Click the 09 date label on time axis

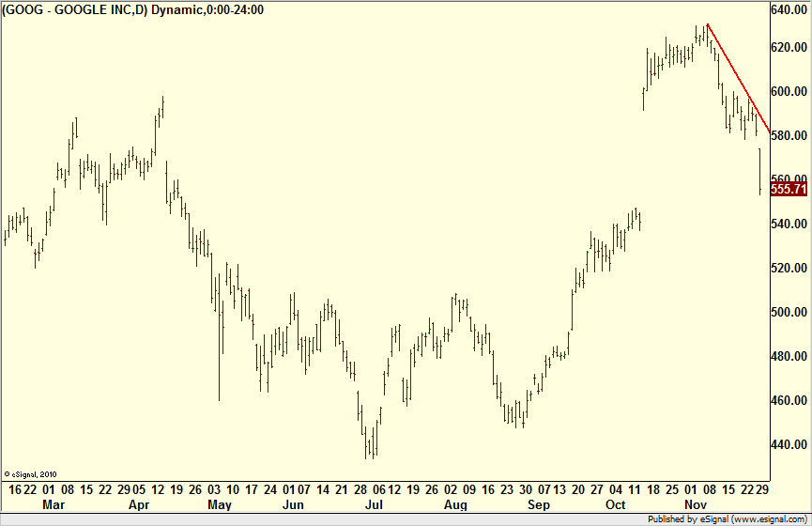469,489
